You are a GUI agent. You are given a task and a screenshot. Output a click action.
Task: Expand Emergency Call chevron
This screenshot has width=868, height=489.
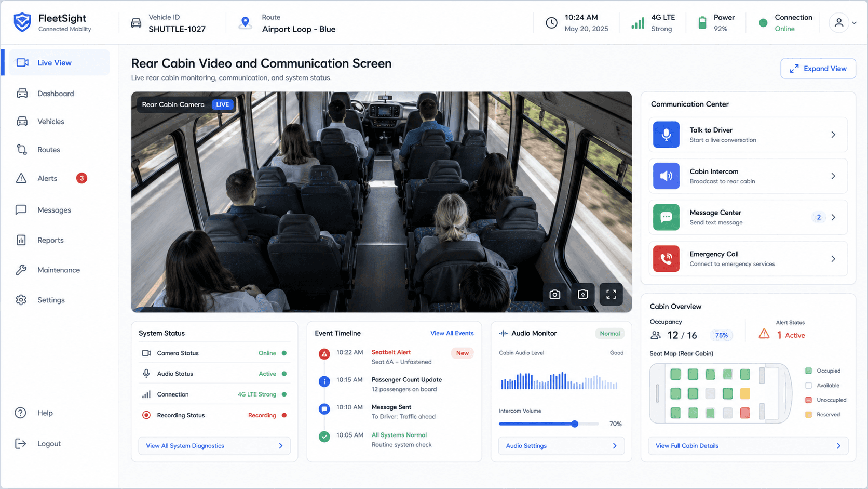click(833, 259)
